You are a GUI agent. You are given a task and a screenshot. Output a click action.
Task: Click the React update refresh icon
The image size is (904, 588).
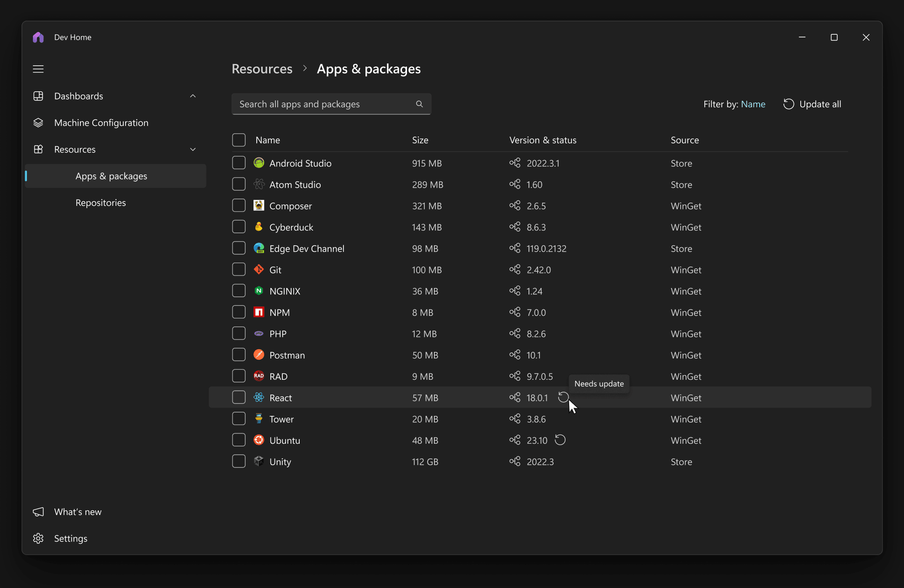[563, 397]
